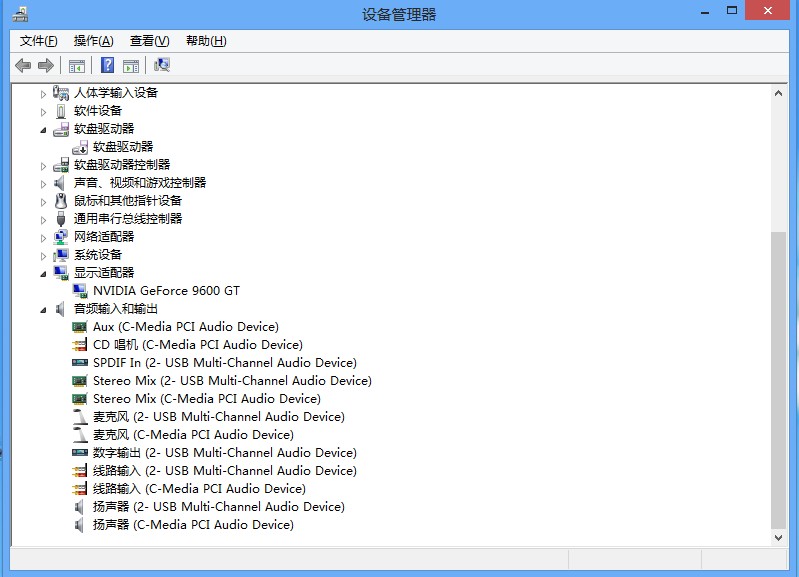Click Scan for hardware changes icon

click(162, 65)
